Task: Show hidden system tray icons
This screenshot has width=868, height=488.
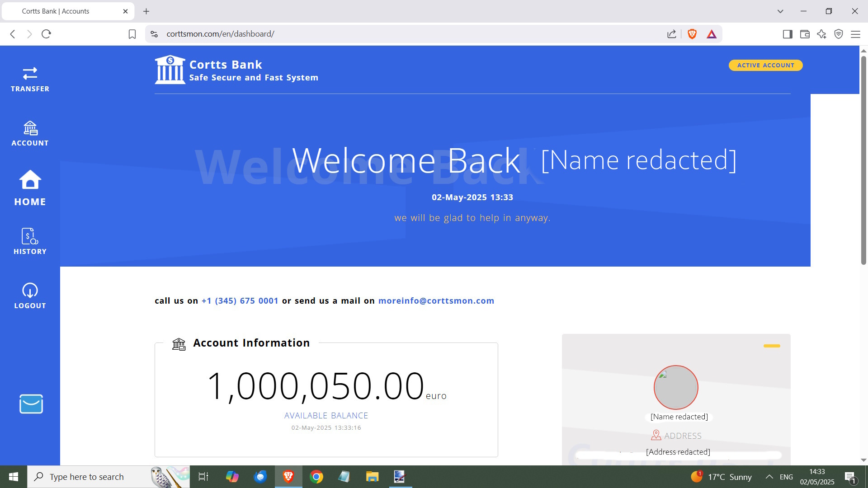Action: [x=769, y=477]
